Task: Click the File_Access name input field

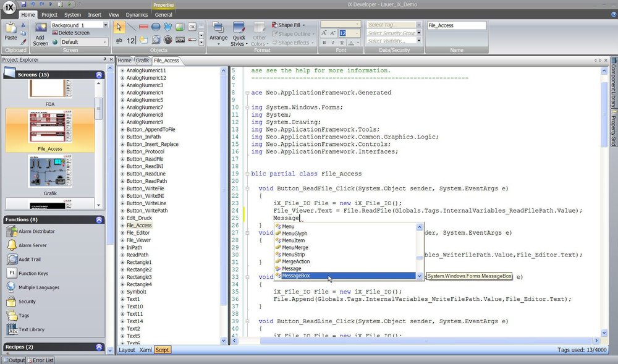Action: pos(456,25)
